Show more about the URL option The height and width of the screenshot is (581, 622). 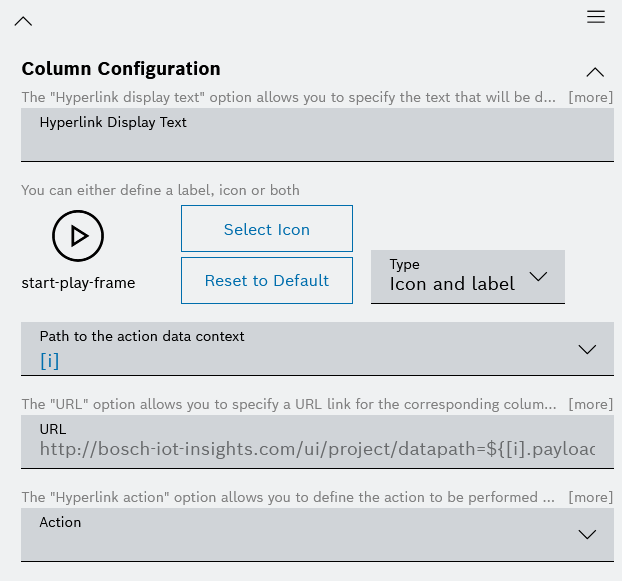click(x=590, y=404)
